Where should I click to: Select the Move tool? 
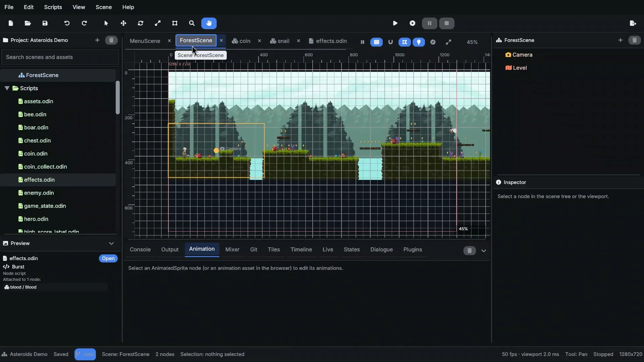[123, 23]
